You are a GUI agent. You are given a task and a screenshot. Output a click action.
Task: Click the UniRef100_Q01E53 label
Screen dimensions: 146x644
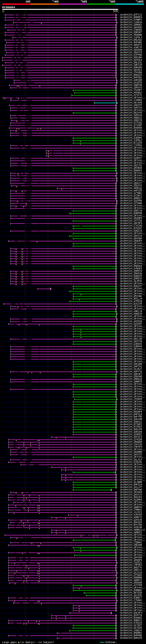coord(131,82)
